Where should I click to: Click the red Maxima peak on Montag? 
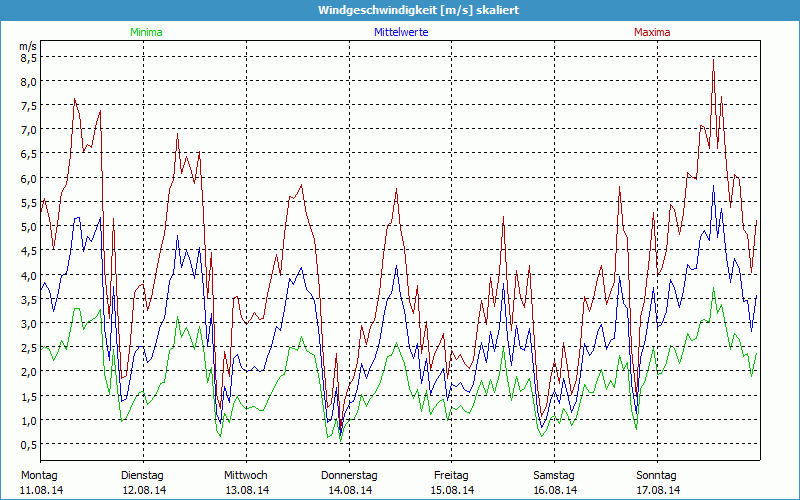74,99
